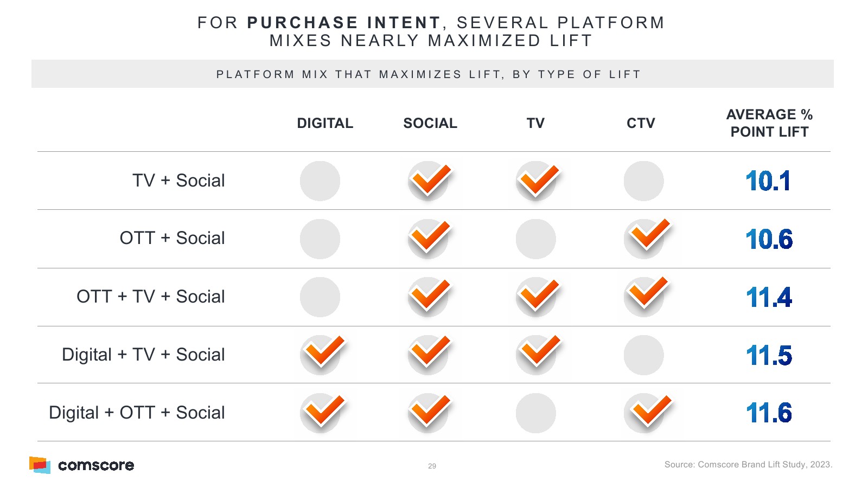Click the TV checkmark in TV + Social row
This screenshot has height=488, width=868.
pyautogui.click(x=537, y=181)
